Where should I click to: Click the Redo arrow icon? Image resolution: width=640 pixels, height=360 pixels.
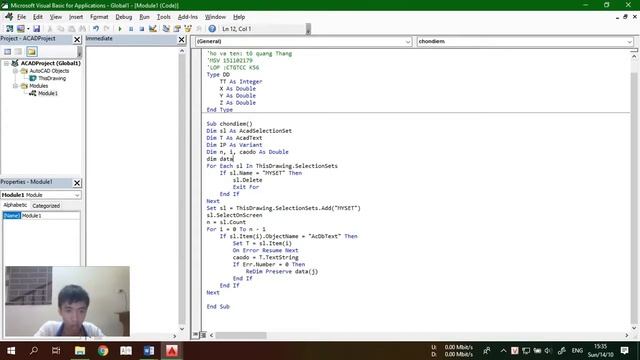[107, 29]
